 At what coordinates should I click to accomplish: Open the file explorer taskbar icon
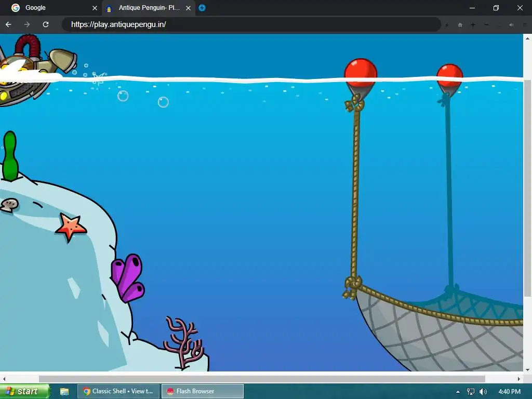[64, 392]
